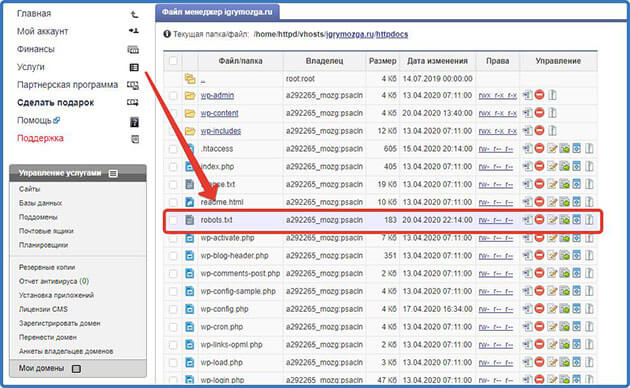Image resolution: width=630 pixels, height=388 pixels.
Task: Click the finance icon beside Финансы
Action: point(133,49)
